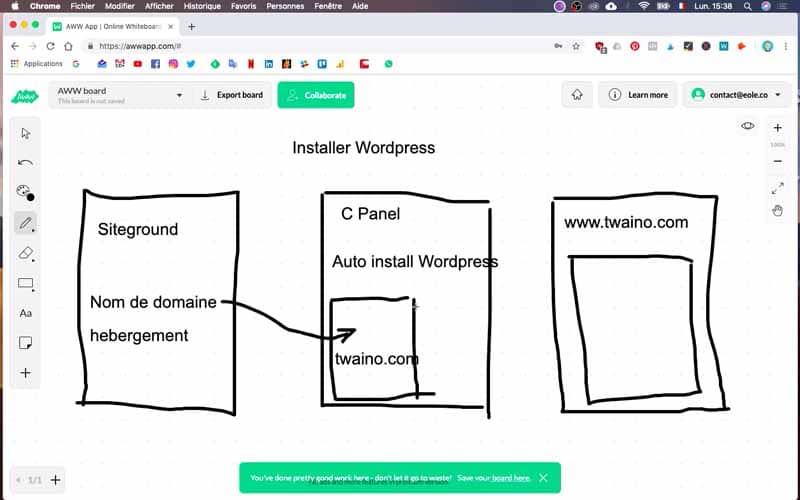
Task: Zoom in on the whiteboard
Action: [777, 128]
